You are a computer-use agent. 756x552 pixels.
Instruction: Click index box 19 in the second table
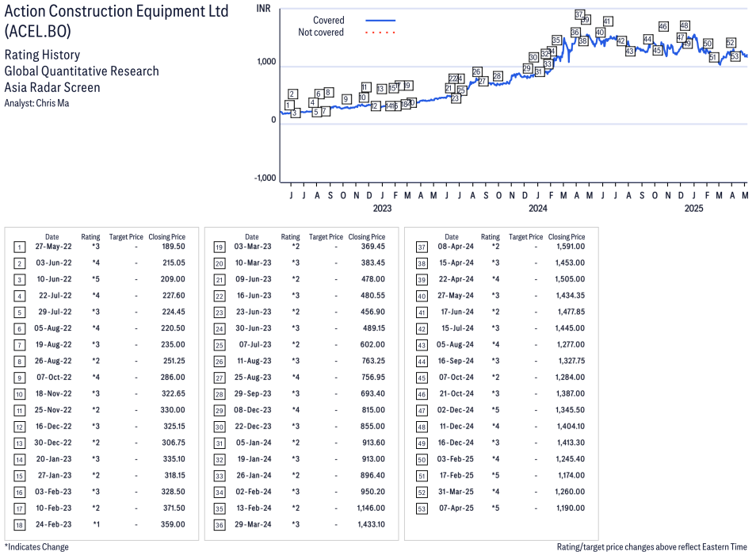220,247
